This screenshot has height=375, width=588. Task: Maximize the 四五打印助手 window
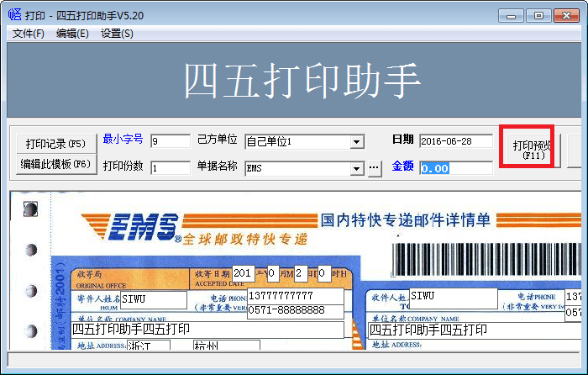(538, 16)
